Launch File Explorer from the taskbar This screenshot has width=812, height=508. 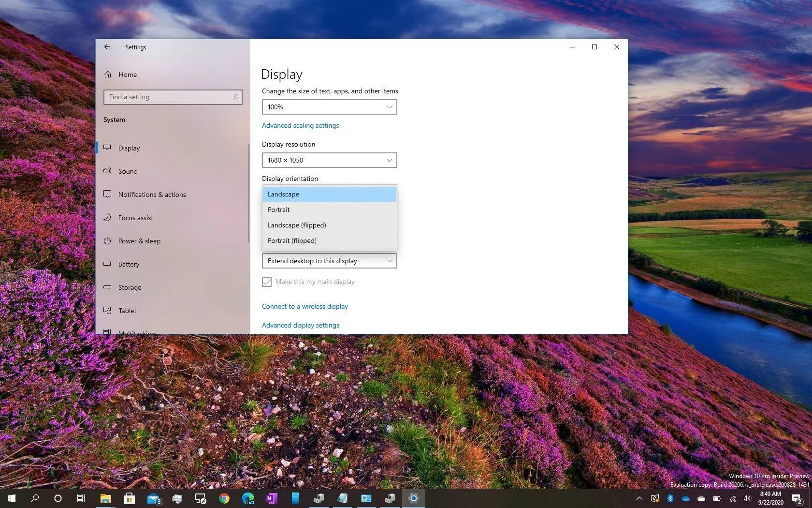click(105, 498)
